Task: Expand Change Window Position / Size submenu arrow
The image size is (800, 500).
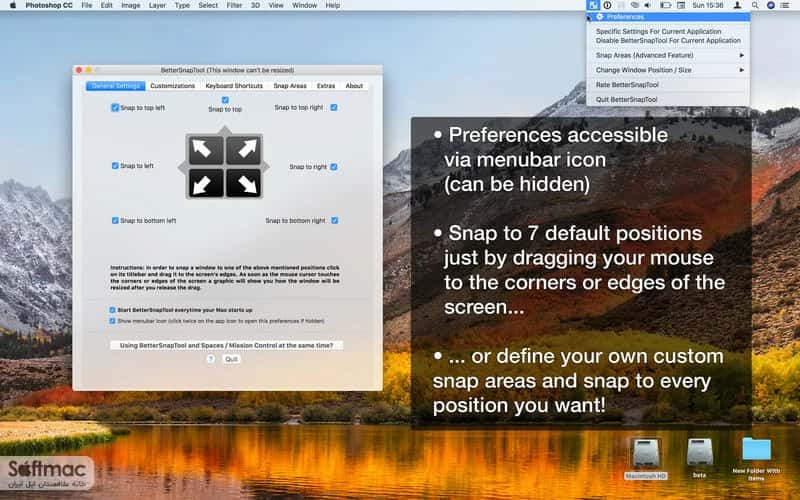Action: tap(741, 70)
